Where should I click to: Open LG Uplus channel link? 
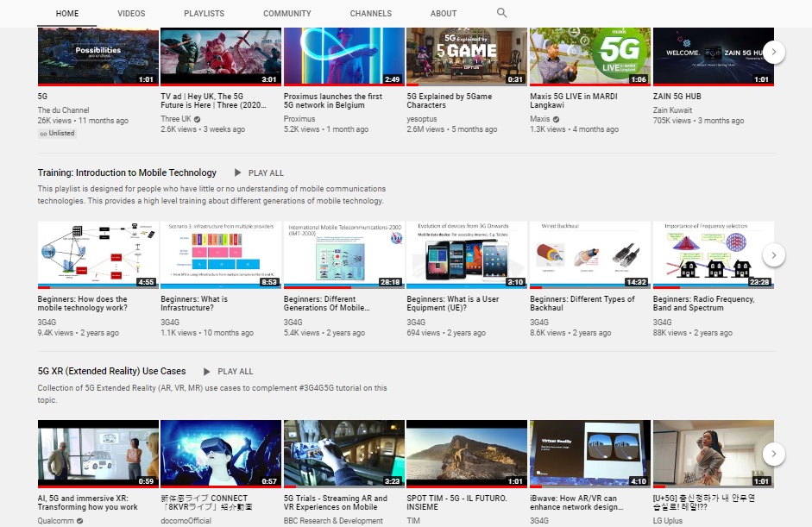[668, 521]
